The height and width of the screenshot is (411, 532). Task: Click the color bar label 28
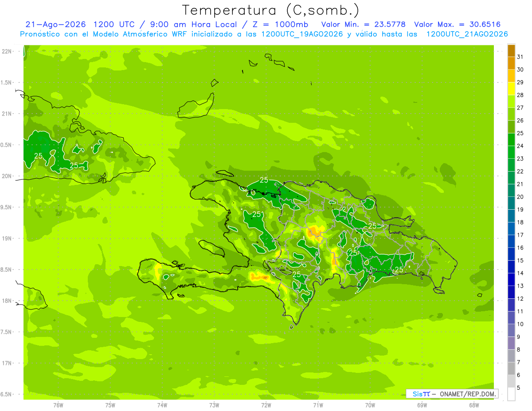coord(520,95)
